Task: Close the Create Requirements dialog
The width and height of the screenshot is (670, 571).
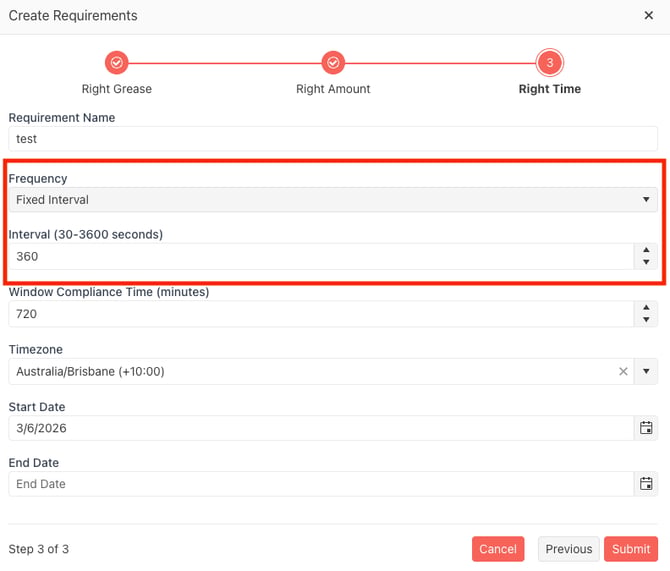Action: [x=648, y=15]
